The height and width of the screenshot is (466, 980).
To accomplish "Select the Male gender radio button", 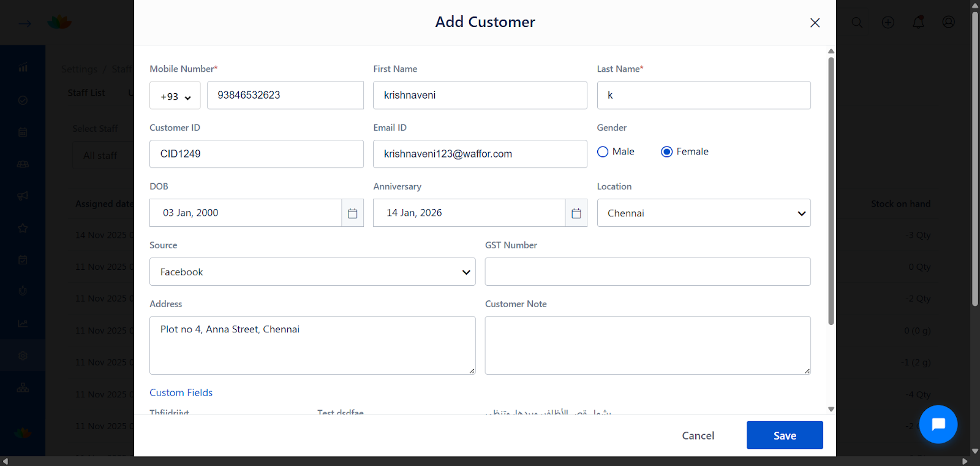I will [x=603, y=152].
